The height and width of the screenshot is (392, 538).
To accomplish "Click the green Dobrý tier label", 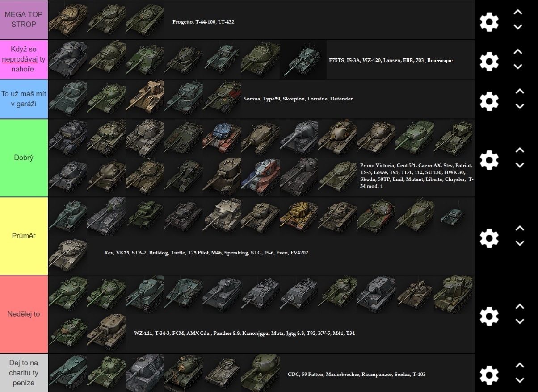I will (24, 158).
